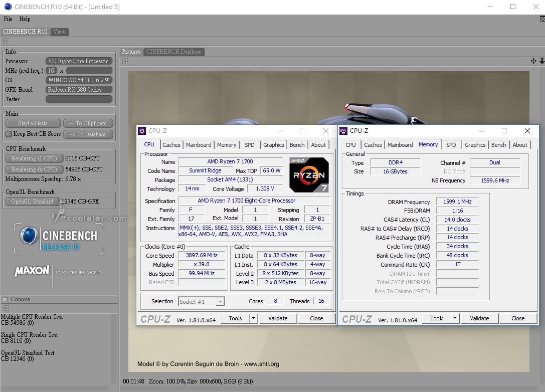This screenshot has height=392, width=545.
Task: Enable the Keep Best CB Score checkbox
Action: click(x=9, y=134)
